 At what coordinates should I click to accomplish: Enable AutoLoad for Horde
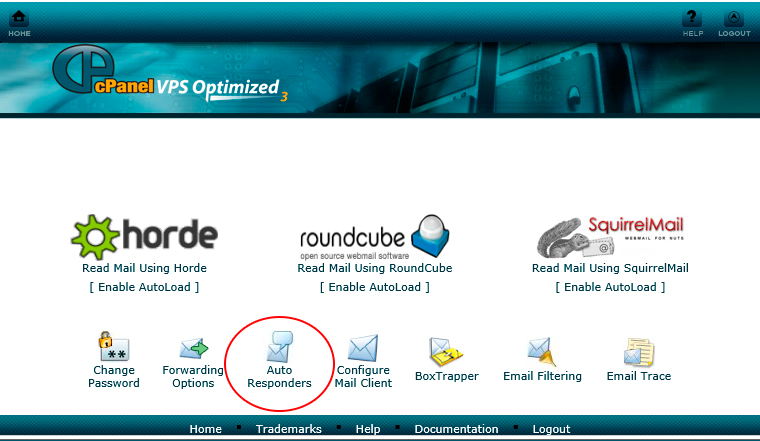pos(144,287)
